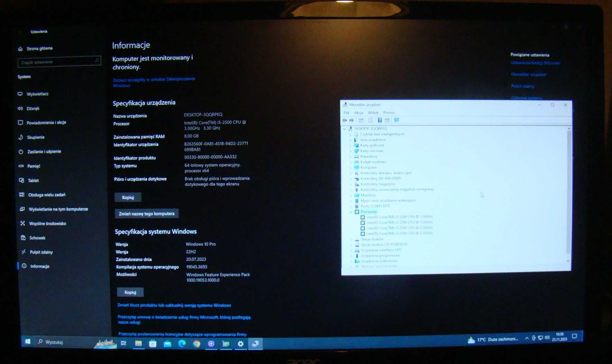Open Microsoft Store icon on taskbar
612x364 pixels.
click(x=153, y=344)
